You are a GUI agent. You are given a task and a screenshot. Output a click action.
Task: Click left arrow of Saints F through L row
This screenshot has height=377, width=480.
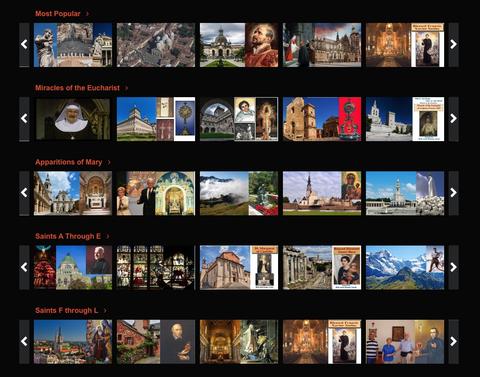(x=24, y=342)
